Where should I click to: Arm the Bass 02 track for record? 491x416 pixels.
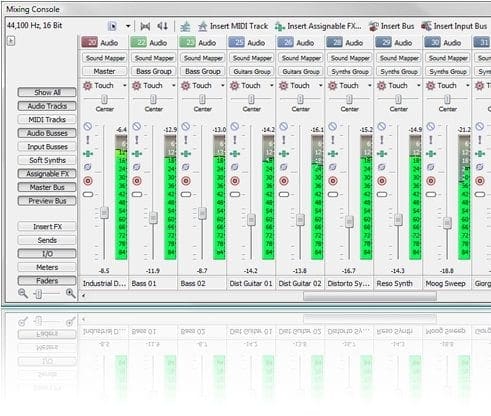(186, 181)
